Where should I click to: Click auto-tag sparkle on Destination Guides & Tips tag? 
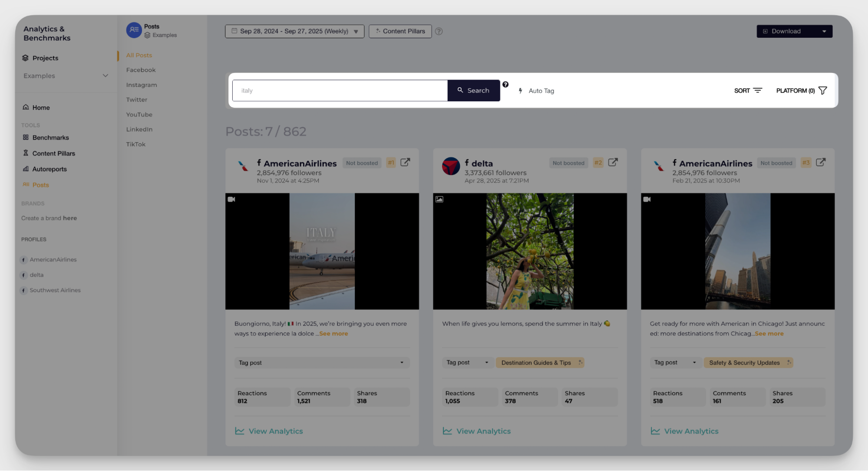pos(580,362)
